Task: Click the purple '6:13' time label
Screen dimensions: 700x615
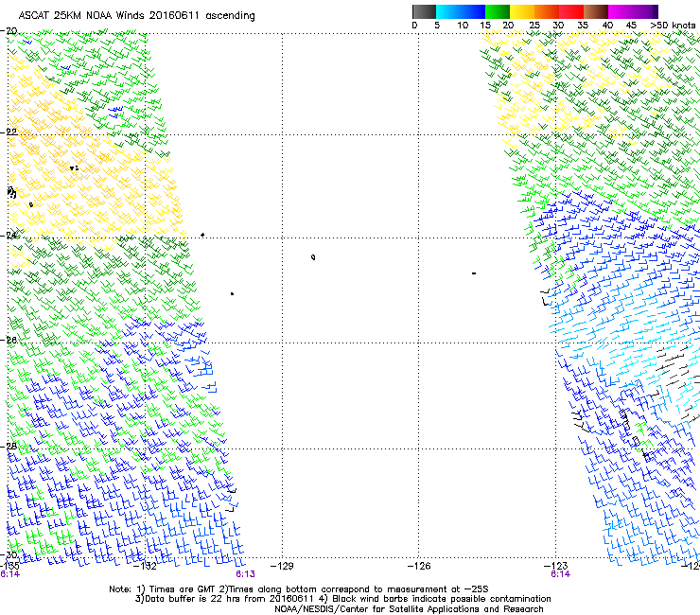Action: click(x=246, y=574)
